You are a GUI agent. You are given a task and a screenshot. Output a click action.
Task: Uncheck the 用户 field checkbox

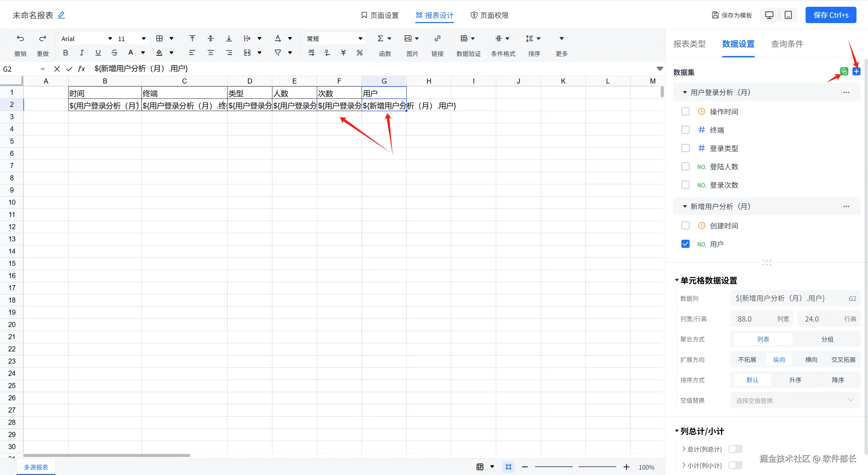point(685,244)
